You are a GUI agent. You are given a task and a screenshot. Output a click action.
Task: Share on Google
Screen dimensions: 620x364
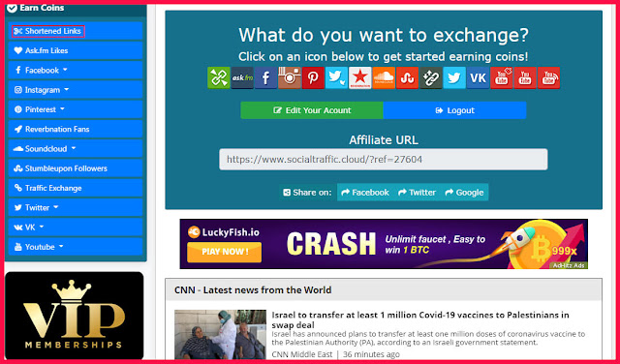click(464, 193)
